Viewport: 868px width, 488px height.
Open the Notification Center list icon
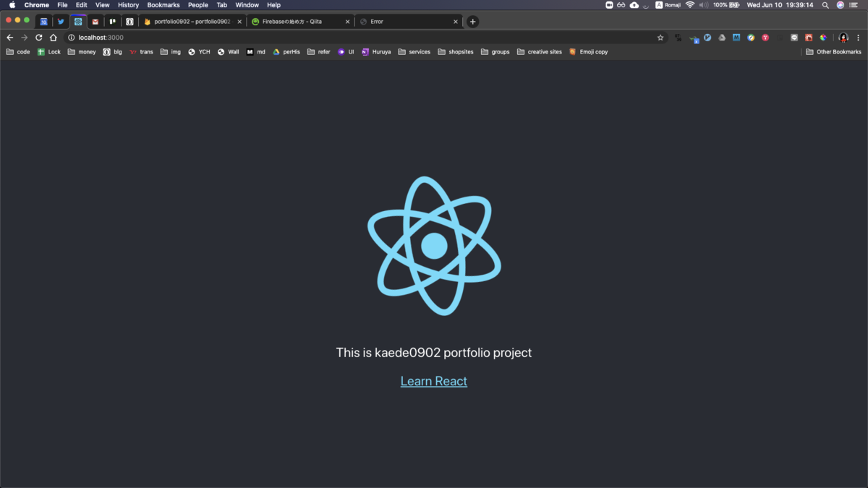pos(854,5)
